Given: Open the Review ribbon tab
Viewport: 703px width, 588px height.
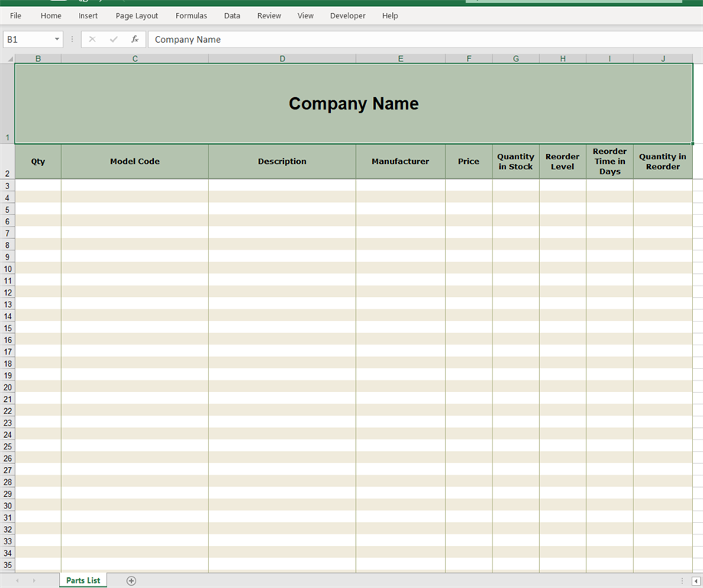Looking at the screenshot, I should click(x=269, y=15).
